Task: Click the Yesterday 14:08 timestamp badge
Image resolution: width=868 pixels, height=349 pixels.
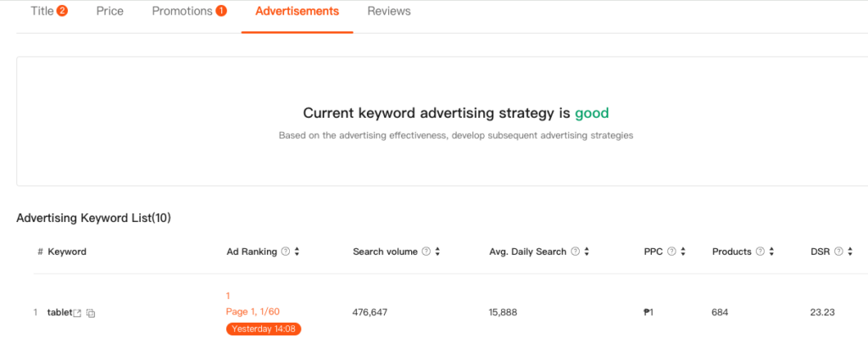Action: click(x=264, y=329)
